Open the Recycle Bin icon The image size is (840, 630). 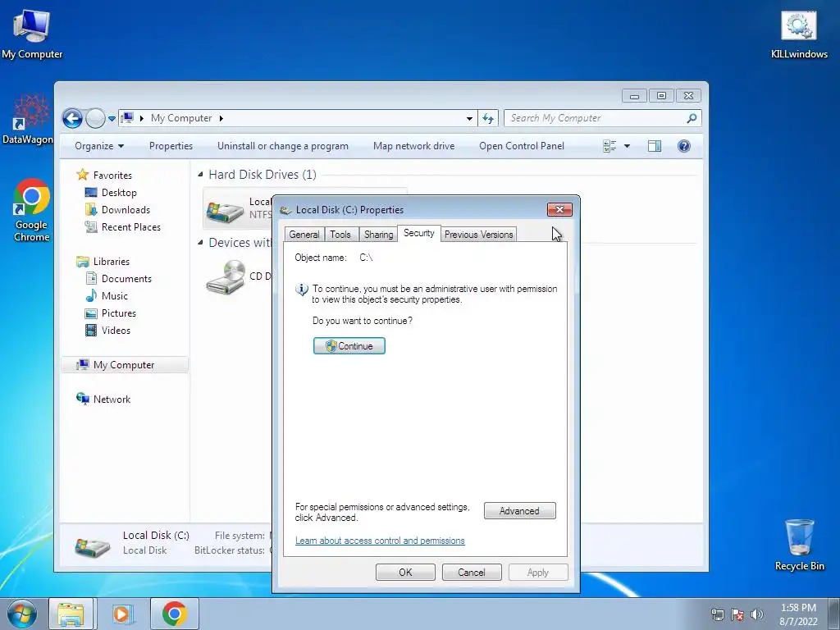coord(799,545)
